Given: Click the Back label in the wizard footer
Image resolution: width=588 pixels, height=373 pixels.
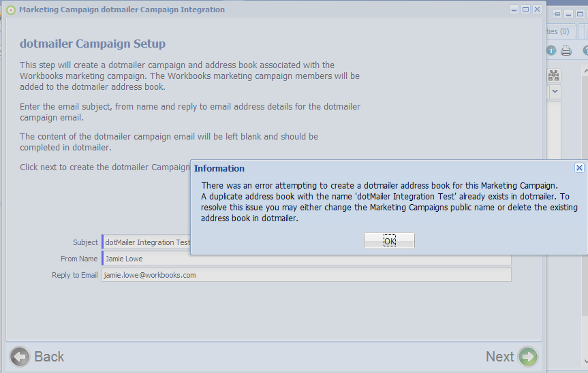Looking at the screenshot, I should pyautogui.click(x=49, y=357).
